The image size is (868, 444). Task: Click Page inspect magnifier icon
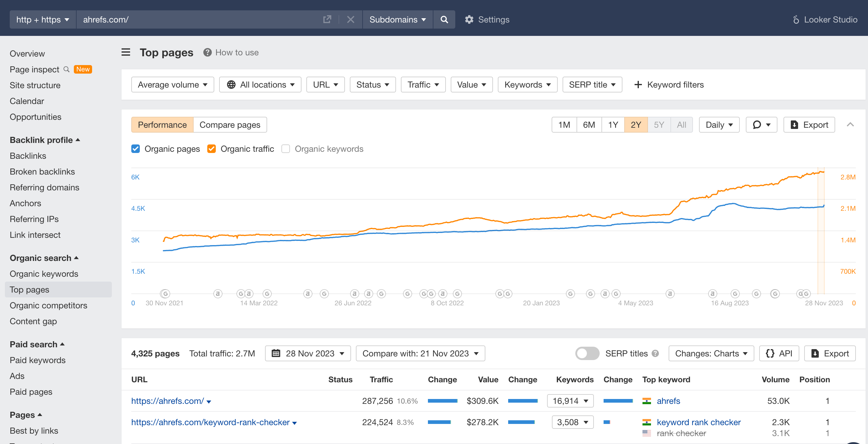click(x=66, y=69)
